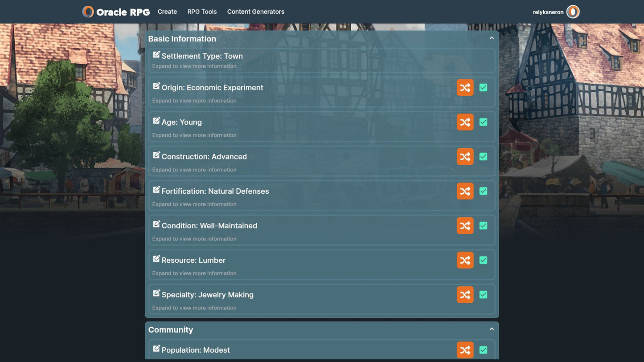Collapse the Basic Information section
The width and height of the screenshot is (644, 362).
point(492,38)
